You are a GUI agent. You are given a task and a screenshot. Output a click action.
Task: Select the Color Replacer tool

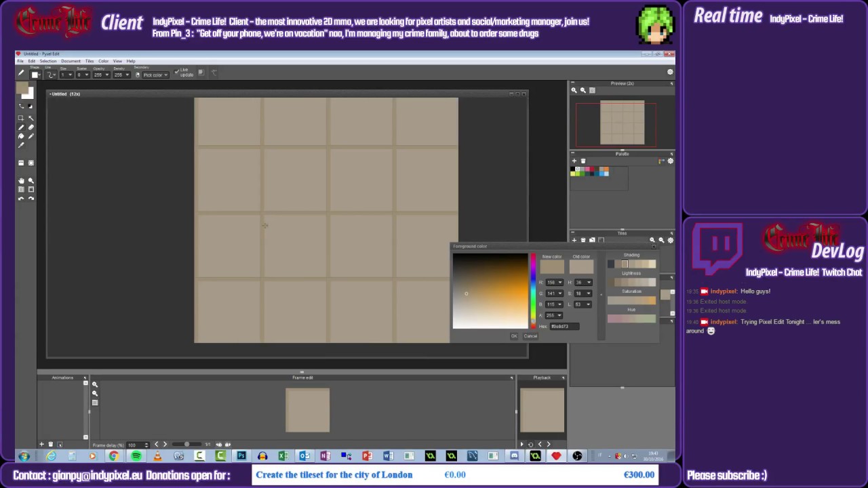pos(31,136)
